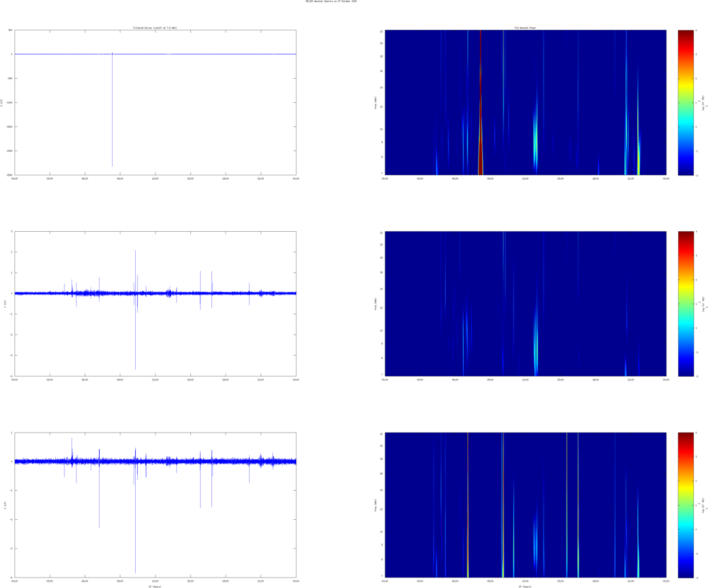Click the 'Freq (mHz)' axis label of the Y spectrogram
The height and width of the screenshot is (588, 708).
pyautogui.click(x=375, y=304)
